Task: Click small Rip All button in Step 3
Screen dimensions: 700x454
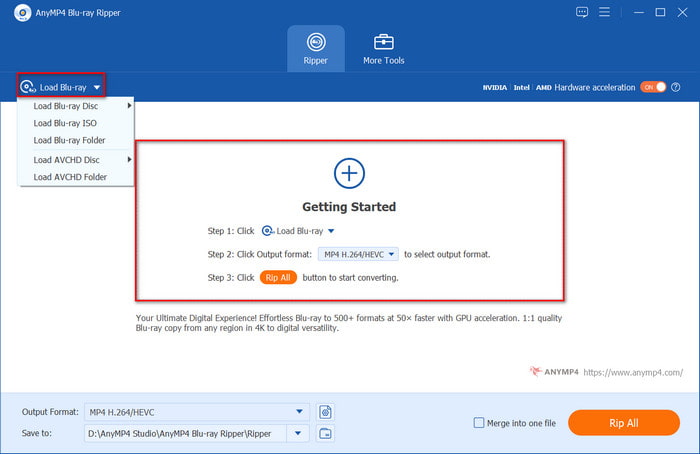Action: pyautogui.click(x=278, y=278)
